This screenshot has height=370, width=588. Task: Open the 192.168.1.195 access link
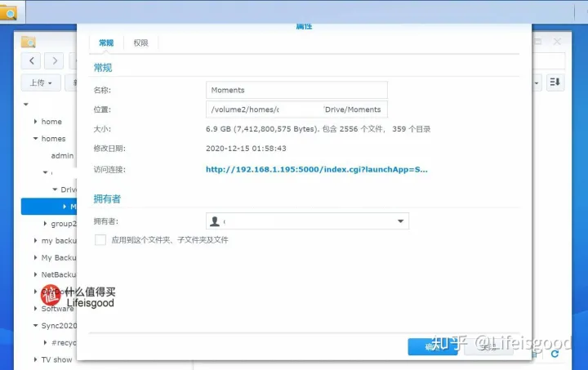[x=317, y=169]
